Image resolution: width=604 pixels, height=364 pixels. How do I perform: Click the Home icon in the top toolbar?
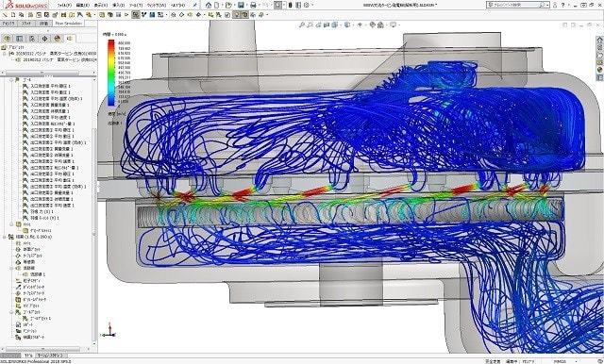[x=209, y=5]
